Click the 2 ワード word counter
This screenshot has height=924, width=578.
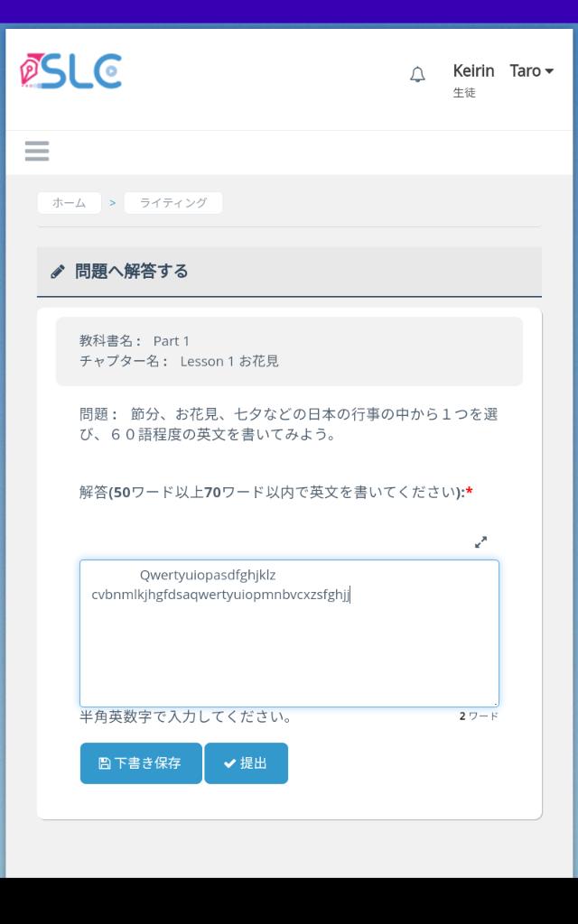479,716
